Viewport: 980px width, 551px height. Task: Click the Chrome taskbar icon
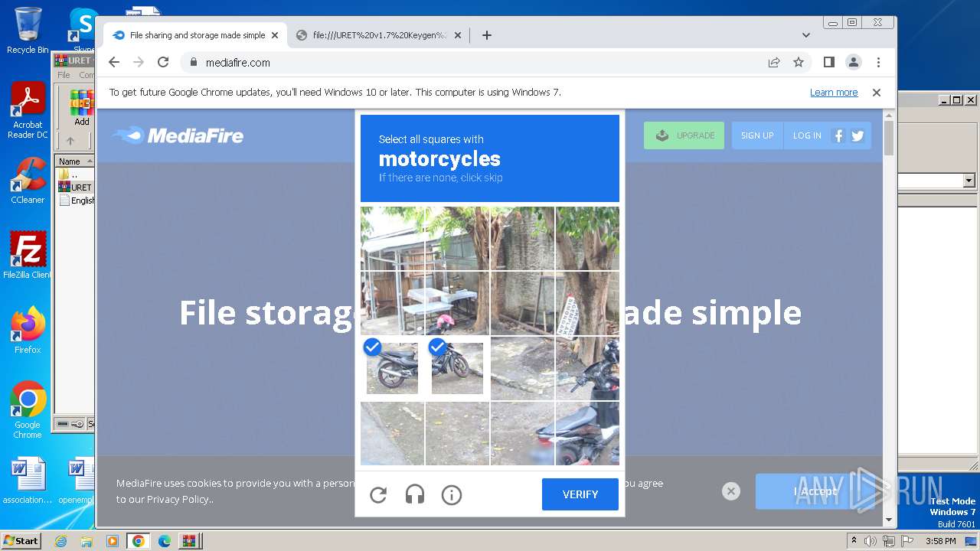(x=138, y=541)
